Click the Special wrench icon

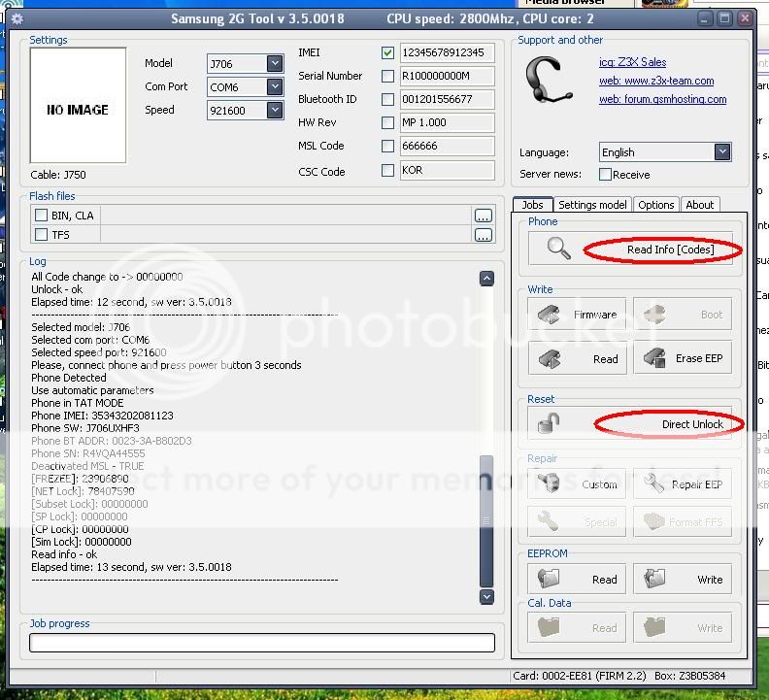(549, 521)
